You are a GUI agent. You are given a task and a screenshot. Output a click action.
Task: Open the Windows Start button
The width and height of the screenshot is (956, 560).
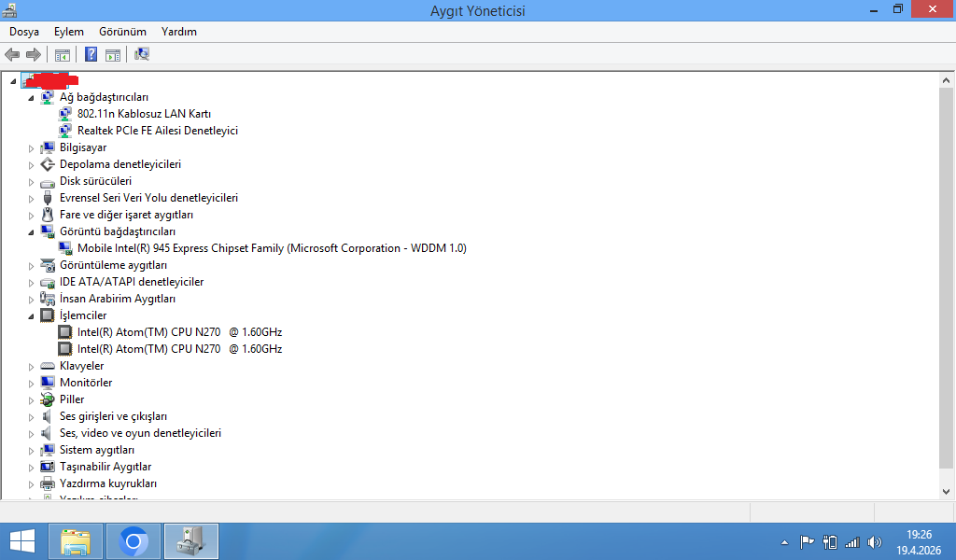pyautogui.click(x=22, y=541)
